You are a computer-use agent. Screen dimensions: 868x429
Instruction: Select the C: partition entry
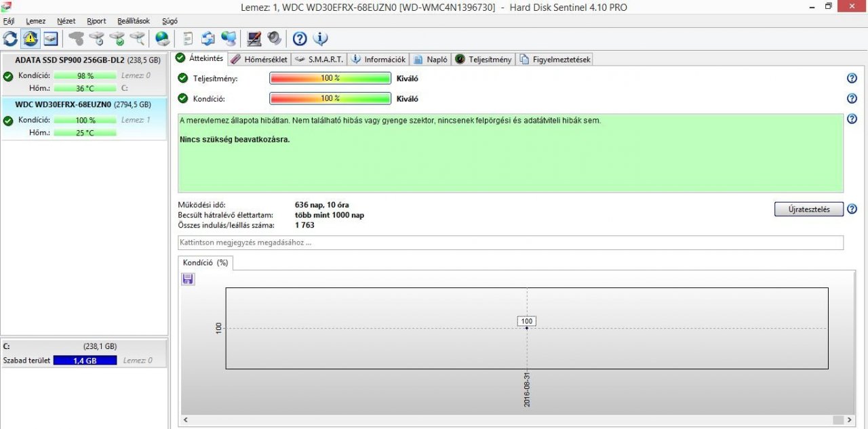[x=83, y=353]
